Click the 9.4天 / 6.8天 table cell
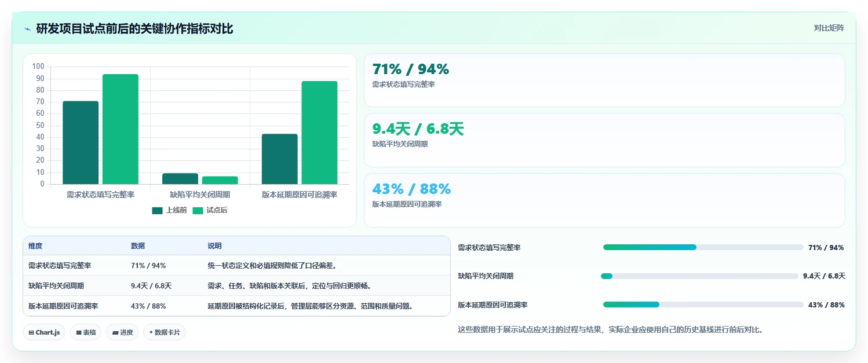Viewport: 868px width, 363px height. [x=151, y=286]
